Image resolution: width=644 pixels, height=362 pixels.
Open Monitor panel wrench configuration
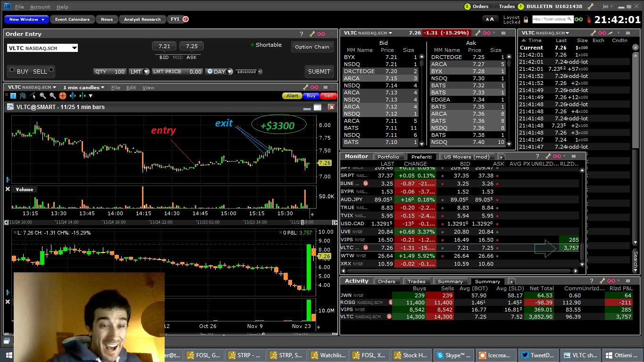click(547, 156)
